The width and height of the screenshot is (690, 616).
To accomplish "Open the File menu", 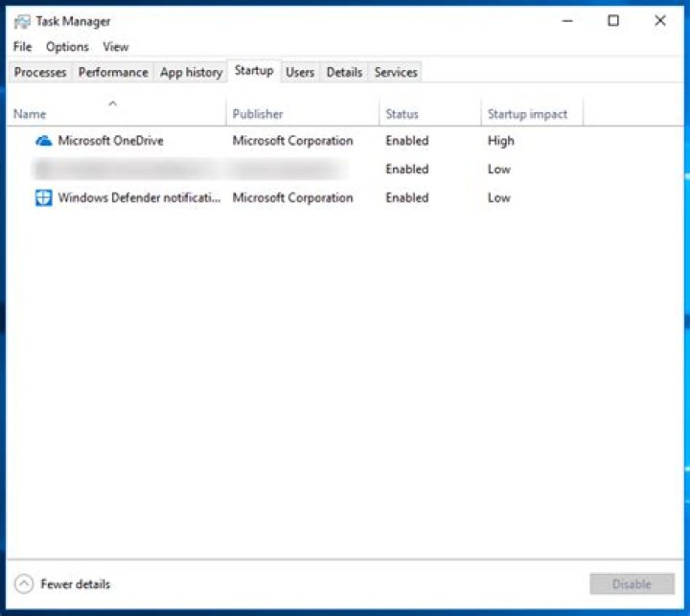I will [x=22, y=47].
